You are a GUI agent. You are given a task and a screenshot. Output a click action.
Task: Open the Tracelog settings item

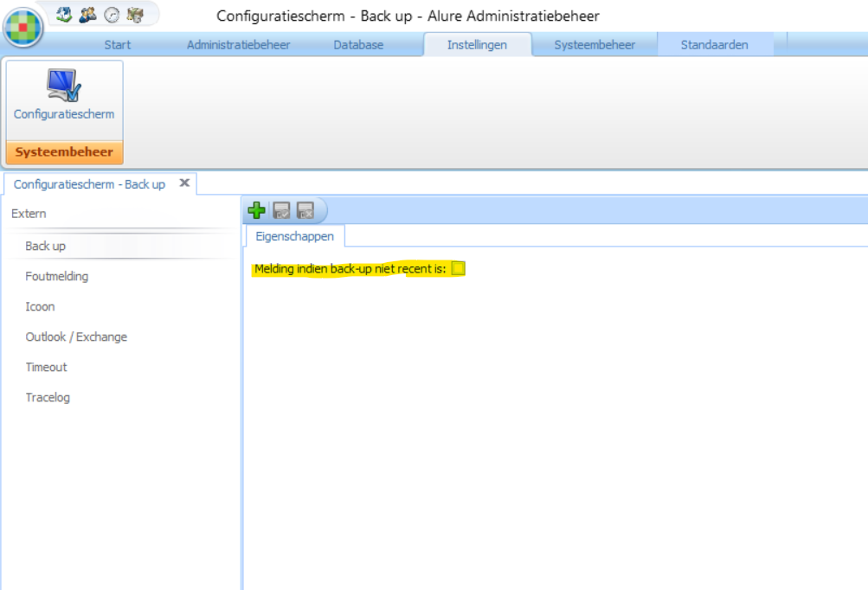click(48, 398)
